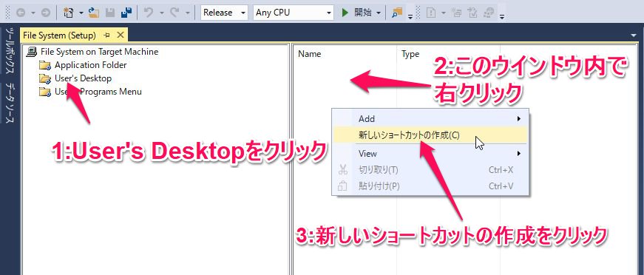This screenshot has height=275, width=644.
Task: Select the User's Desktop tree item
Action: click(x=83, y=78)
